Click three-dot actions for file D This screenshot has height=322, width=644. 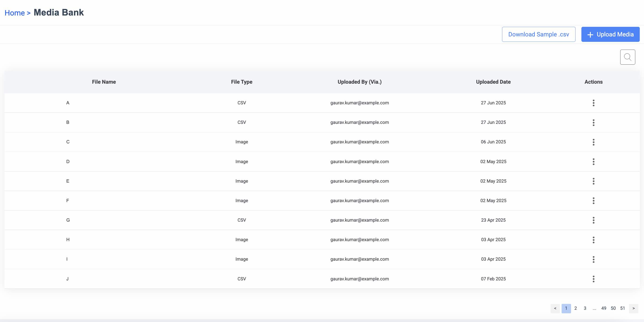click(x=593, y=161)
